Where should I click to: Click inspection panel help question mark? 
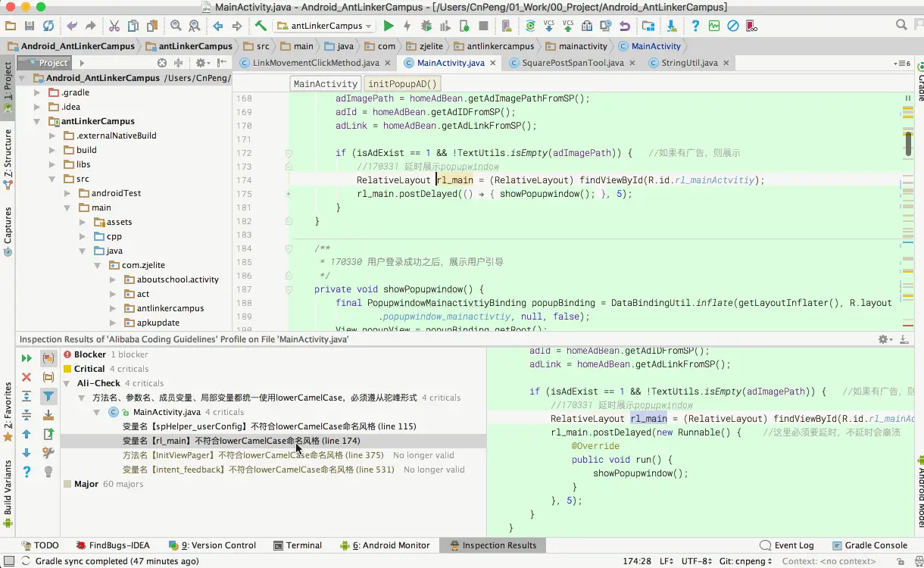(27, 472)
